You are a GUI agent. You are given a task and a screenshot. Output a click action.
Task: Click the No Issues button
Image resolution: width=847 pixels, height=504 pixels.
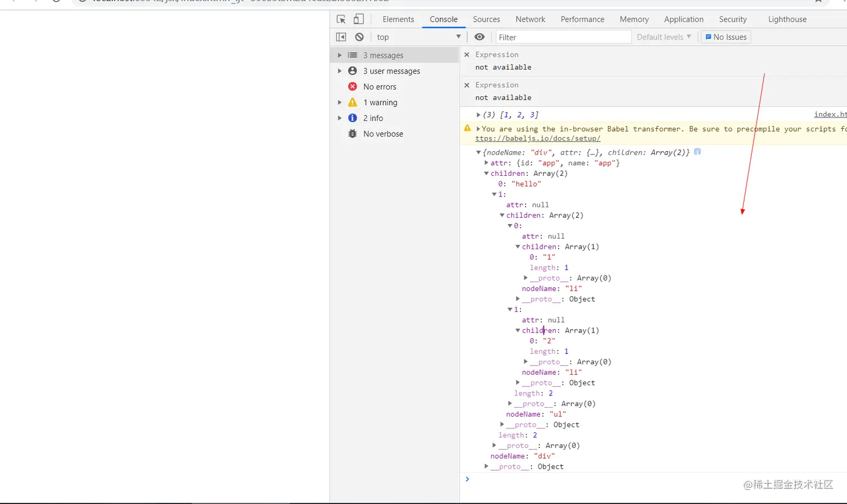click(726, 37)
